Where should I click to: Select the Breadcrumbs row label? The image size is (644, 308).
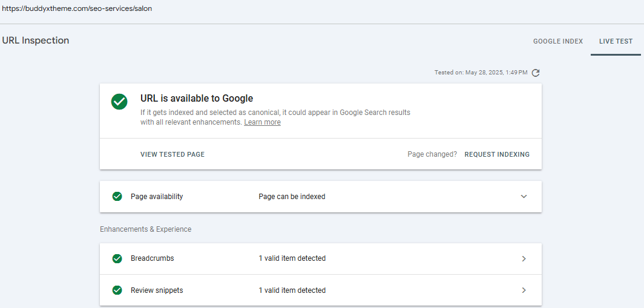point(152,258)
